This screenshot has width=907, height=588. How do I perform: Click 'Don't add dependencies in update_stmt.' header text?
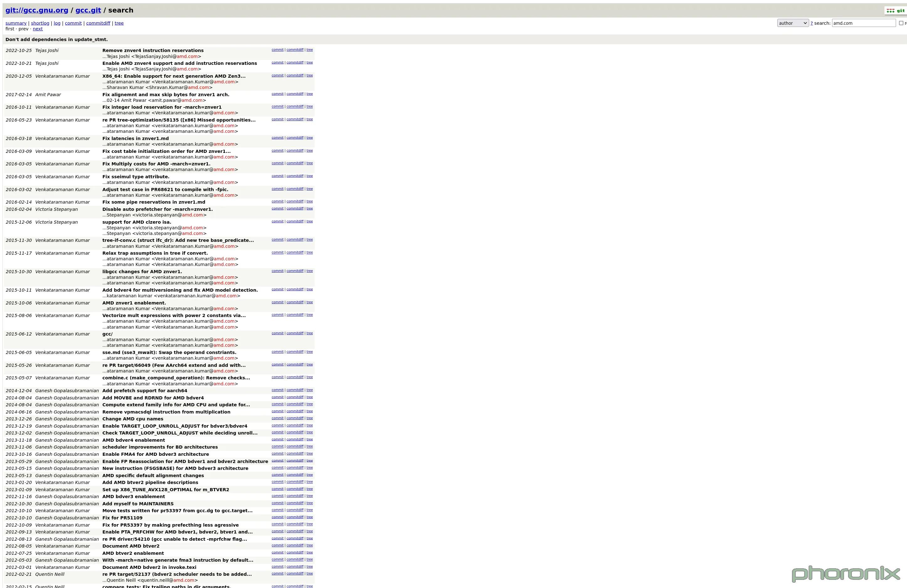(56, 39)
